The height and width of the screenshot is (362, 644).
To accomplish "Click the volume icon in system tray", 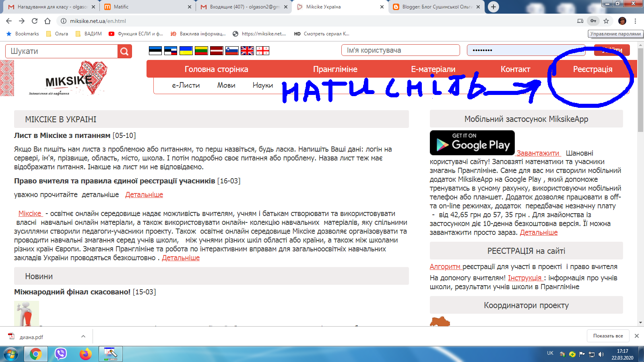I will click(601, 354).
